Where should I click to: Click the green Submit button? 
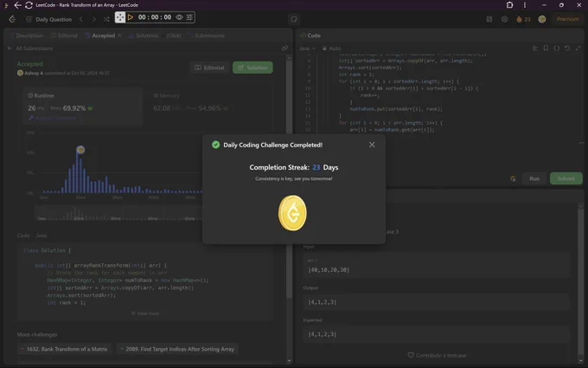[566, 178]
